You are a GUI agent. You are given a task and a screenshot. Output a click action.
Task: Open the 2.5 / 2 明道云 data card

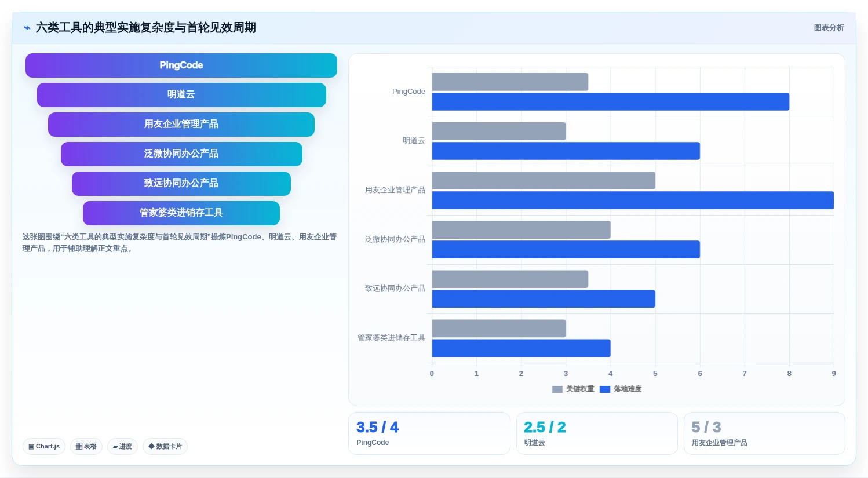pos(597,433)
